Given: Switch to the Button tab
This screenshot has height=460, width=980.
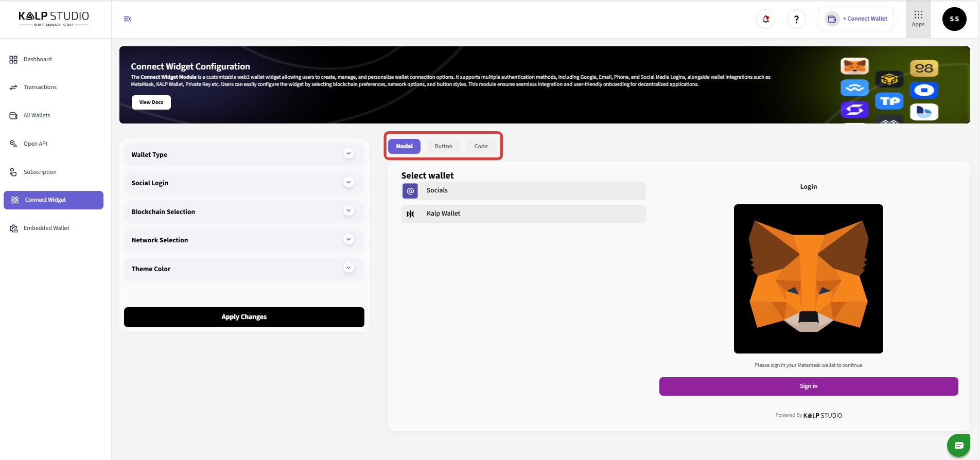Looking at the screenshot, I should coord(443,147).
